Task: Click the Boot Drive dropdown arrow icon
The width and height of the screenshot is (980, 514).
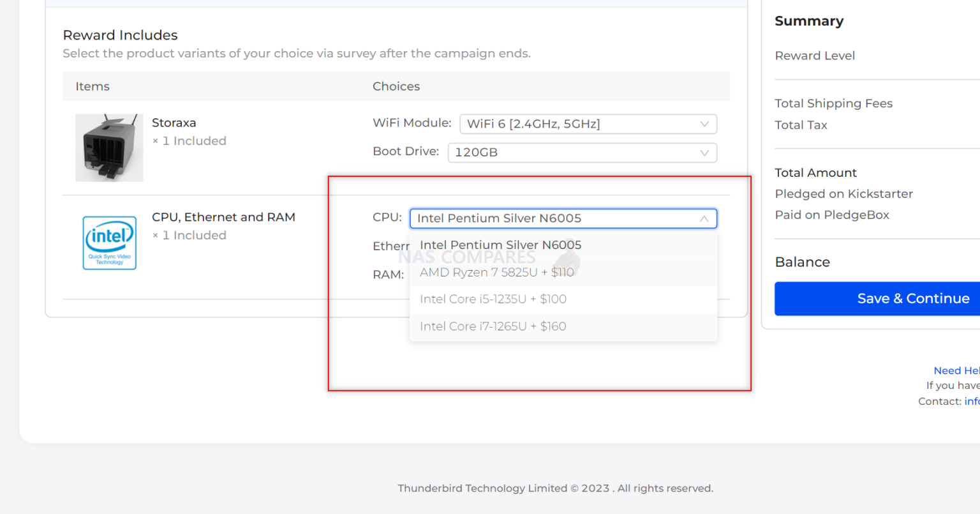Action: click(x=704, y=153)
